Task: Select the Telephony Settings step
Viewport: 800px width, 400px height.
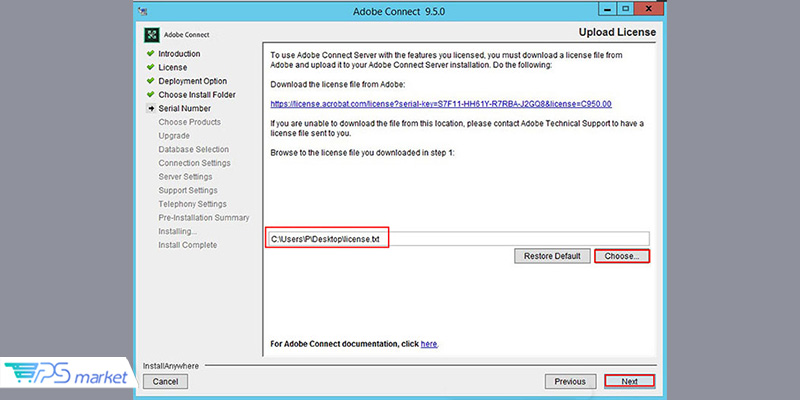Action: pyautogui.click(x=192, y=204)
